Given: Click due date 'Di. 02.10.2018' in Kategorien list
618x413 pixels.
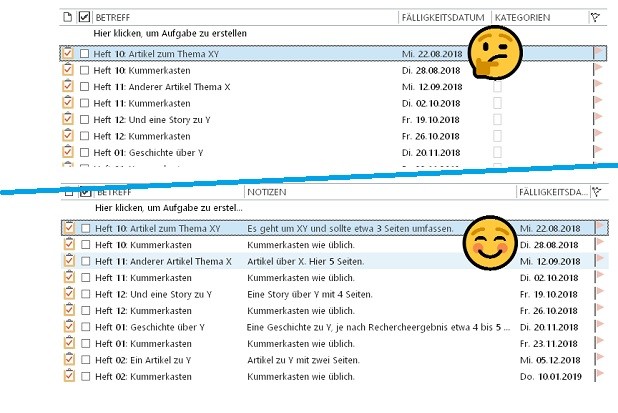Looking at the screenshot, I should tap(431, 103).
